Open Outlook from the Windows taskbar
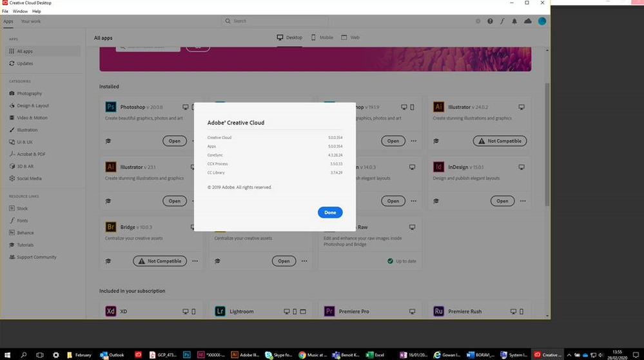 (x=112, y=355)
